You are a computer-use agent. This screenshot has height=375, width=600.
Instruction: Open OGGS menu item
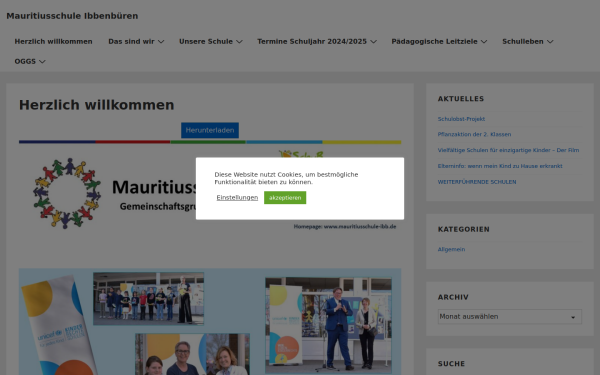(25, 61)
